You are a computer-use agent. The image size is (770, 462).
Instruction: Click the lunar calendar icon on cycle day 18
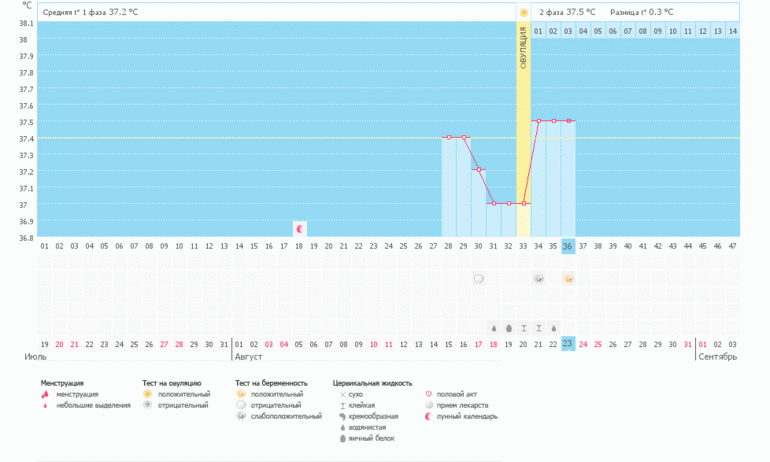[299, 229]
